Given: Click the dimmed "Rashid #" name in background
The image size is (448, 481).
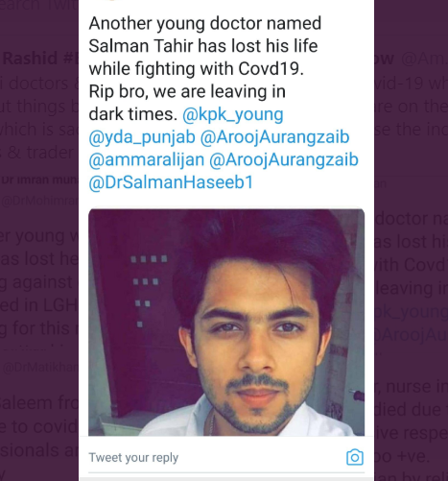Looking at the screenshot, I should click(x=40, y=59).
